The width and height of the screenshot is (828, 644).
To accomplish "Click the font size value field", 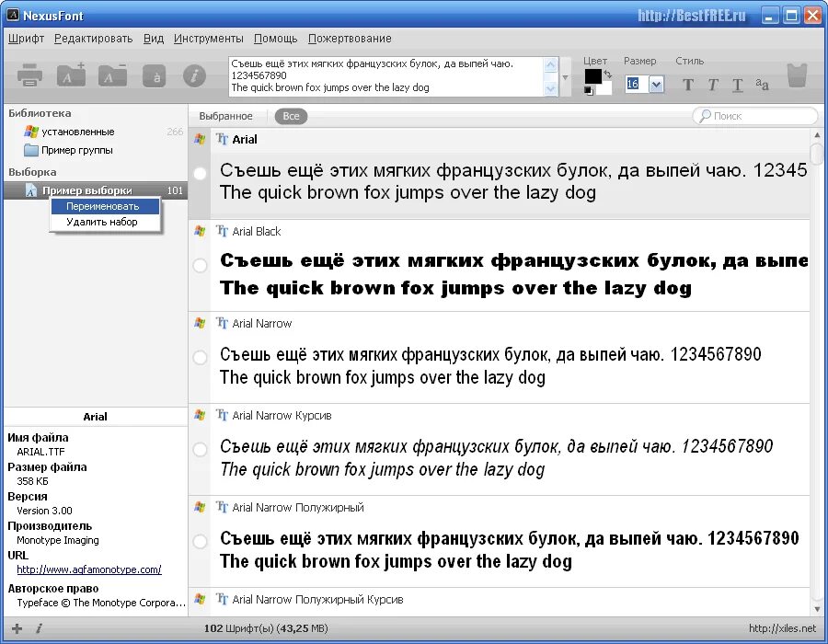I will [637, 84].
